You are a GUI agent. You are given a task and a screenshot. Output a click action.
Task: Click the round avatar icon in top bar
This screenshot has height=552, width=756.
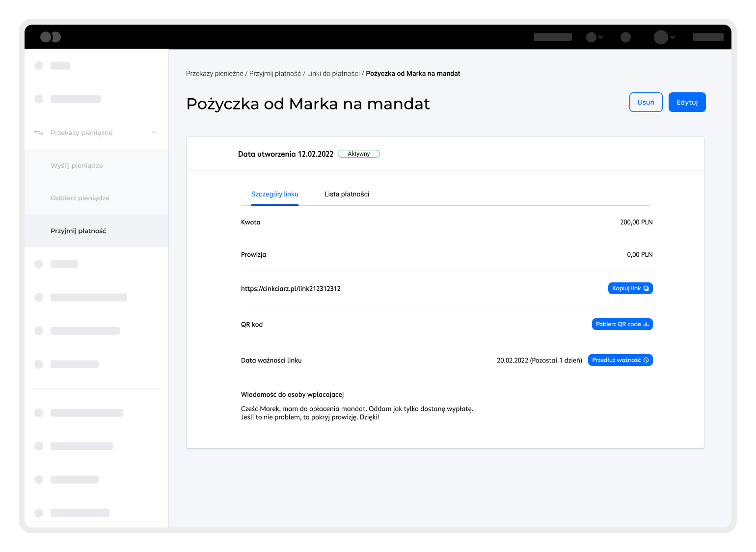661,37
